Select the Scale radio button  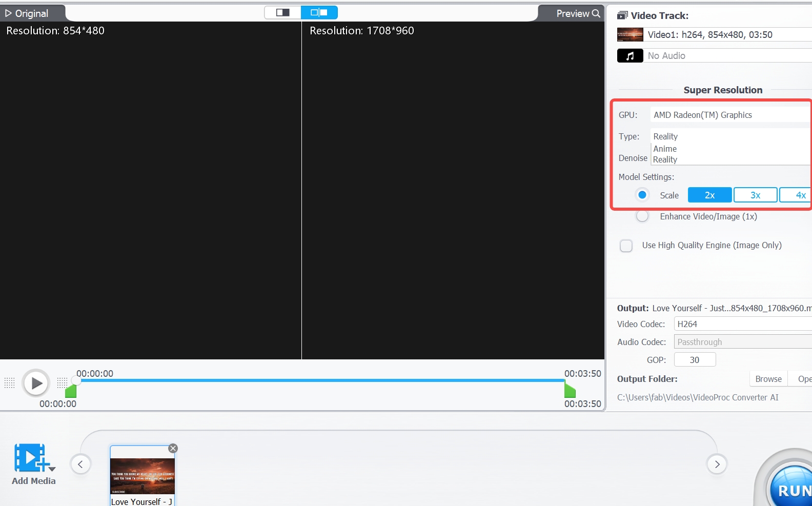pyautogui.click(x=642, y=195)
